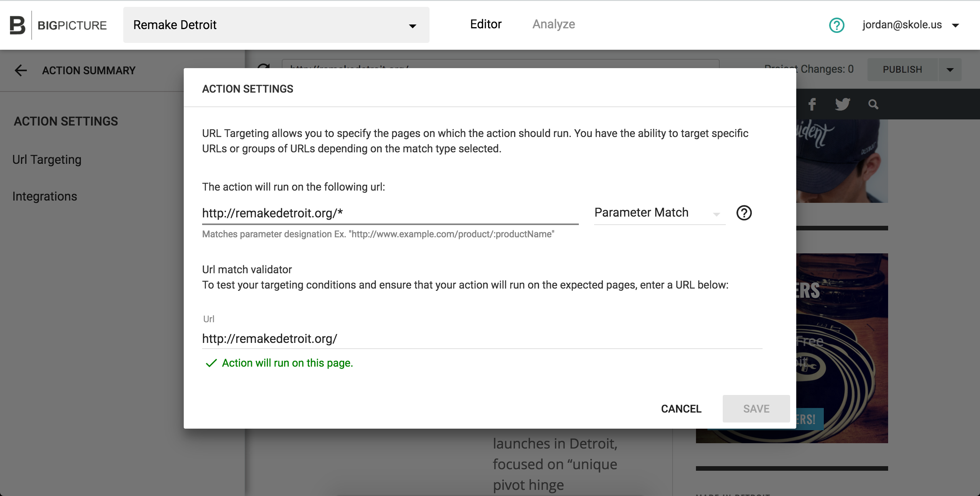The width and height of the screenshot is (980, 496).
Task: Click the 'Matches parameter designation' hint text
Action: [x=378, y=234]
